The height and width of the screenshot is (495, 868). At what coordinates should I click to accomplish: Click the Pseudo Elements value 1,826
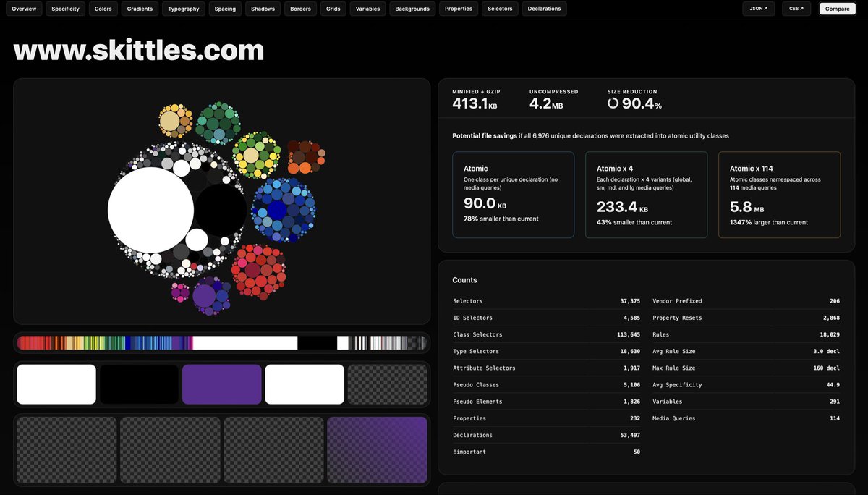click(x=631, y=401)
